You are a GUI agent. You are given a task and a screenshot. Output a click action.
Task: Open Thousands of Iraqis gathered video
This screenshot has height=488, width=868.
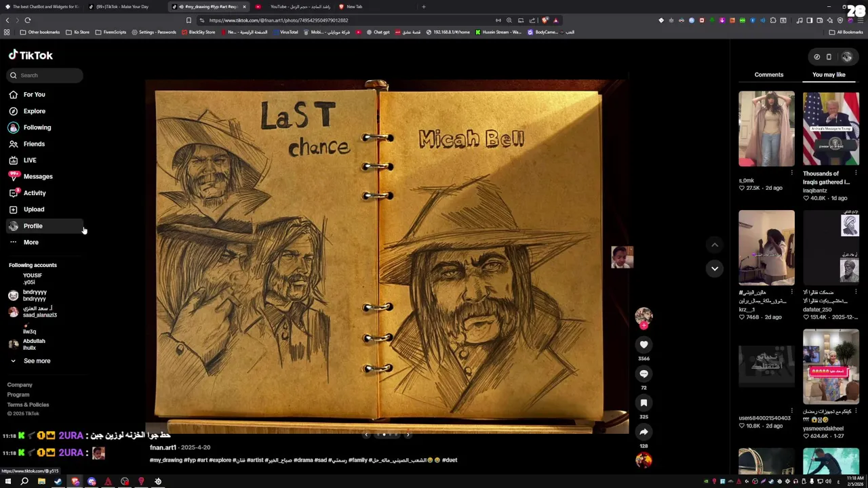point(831,129)
